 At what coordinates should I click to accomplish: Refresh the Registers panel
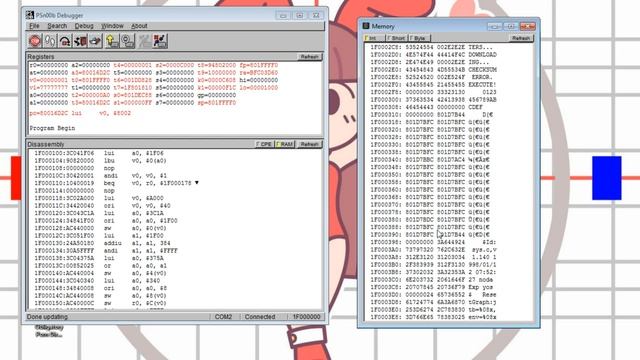[309, 57]
